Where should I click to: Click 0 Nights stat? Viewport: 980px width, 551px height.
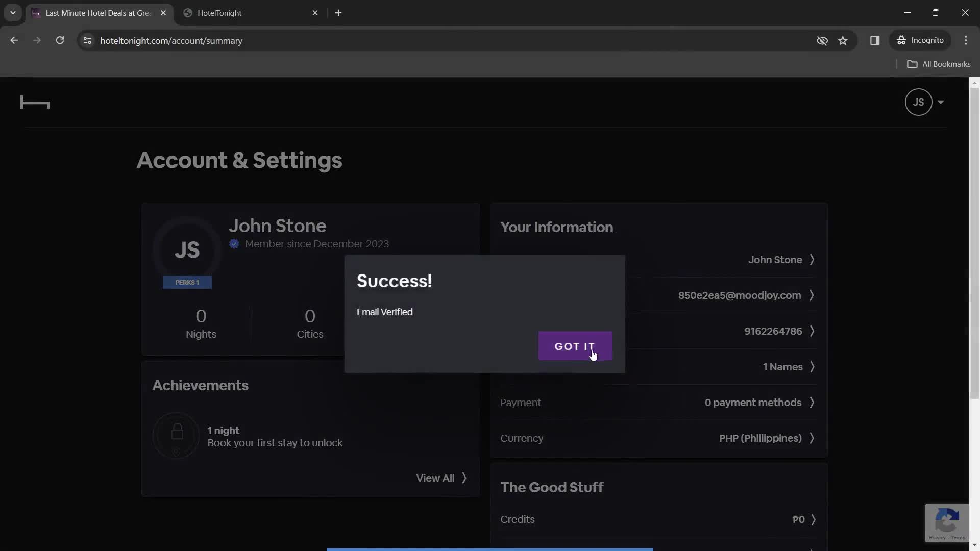point(201,323)
